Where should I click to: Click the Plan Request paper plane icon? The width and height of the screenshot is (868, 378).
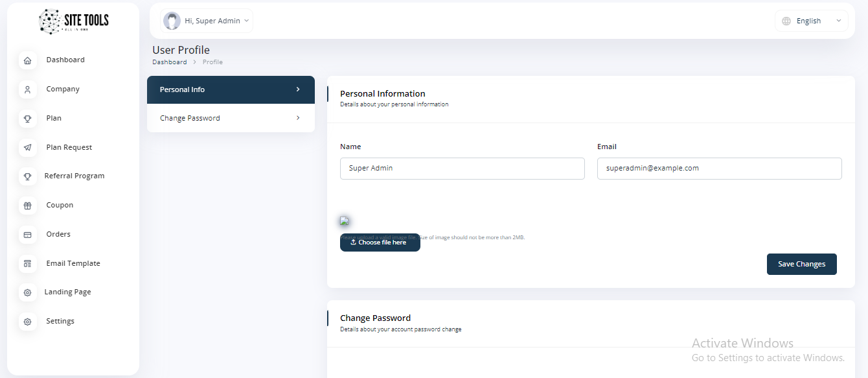[x=27, y=148]
